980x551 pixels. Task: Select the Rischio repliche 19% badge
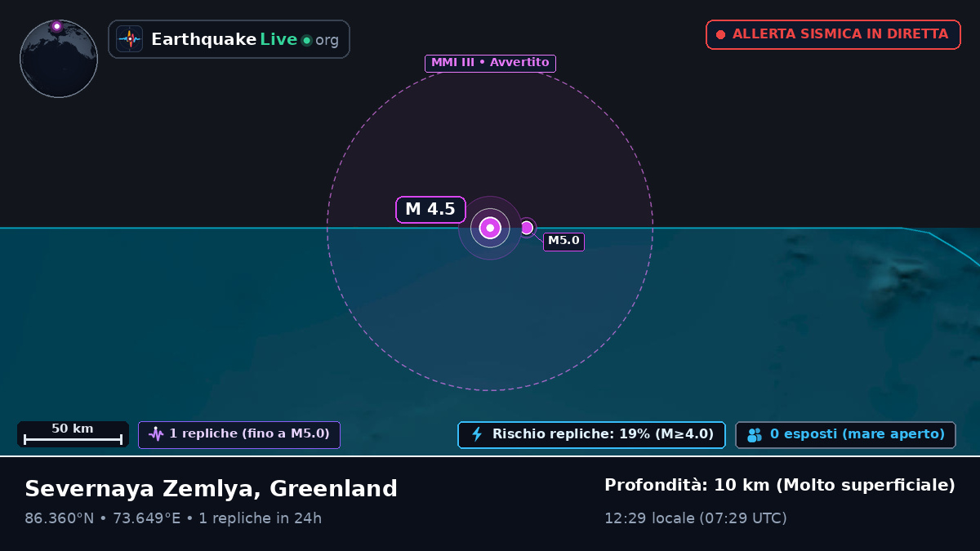[591, 434]
